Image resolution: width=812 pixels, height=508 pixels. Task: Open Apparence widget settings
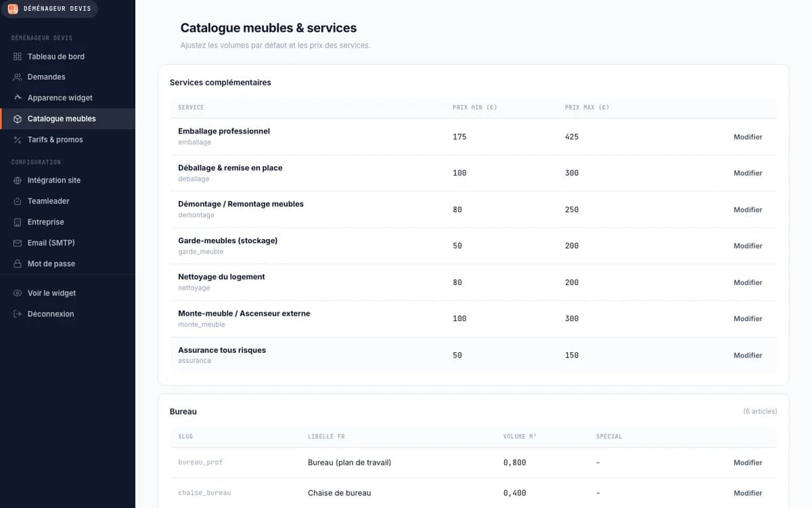point(68,98)
